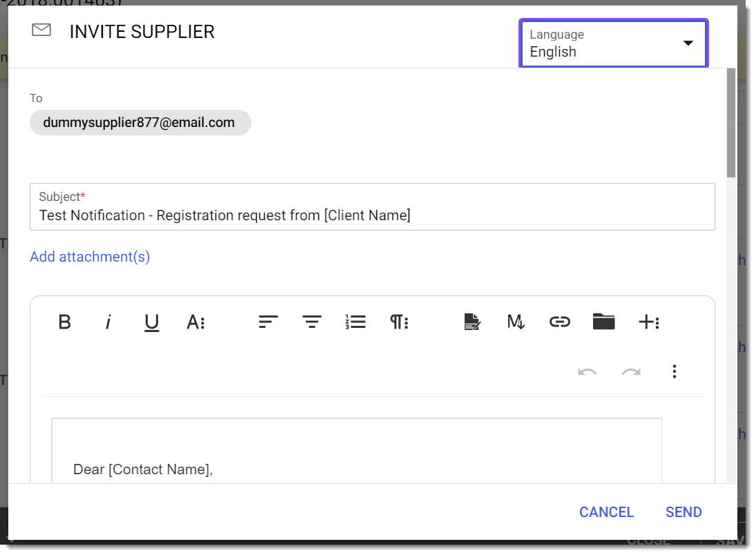Expand the Language dropdown
Viewport: 756px width, 555px height.
tap(613, 43)
